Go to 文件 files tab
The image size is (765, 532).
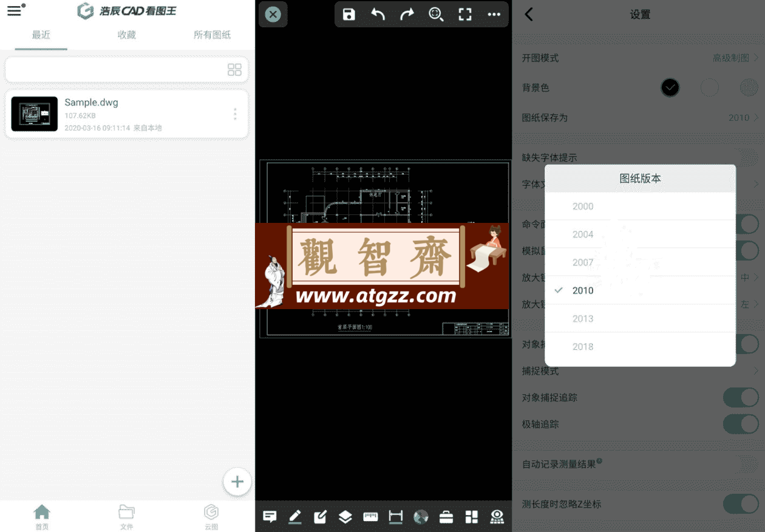tap(126, 517)
